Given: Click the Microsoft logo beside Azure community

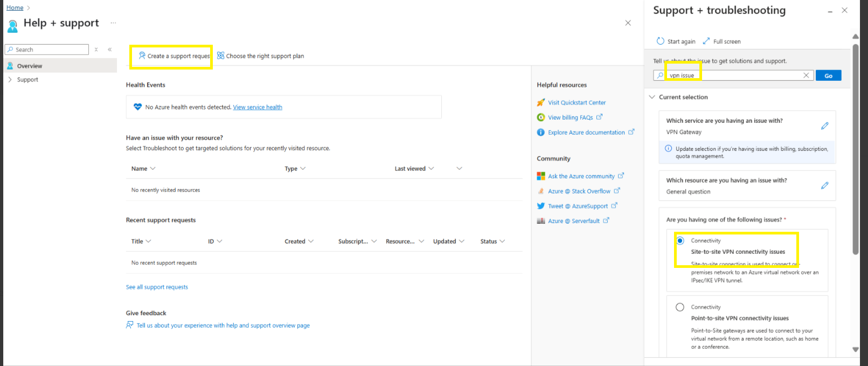Looking at the screenshot, I should click(x=541, y=176).
